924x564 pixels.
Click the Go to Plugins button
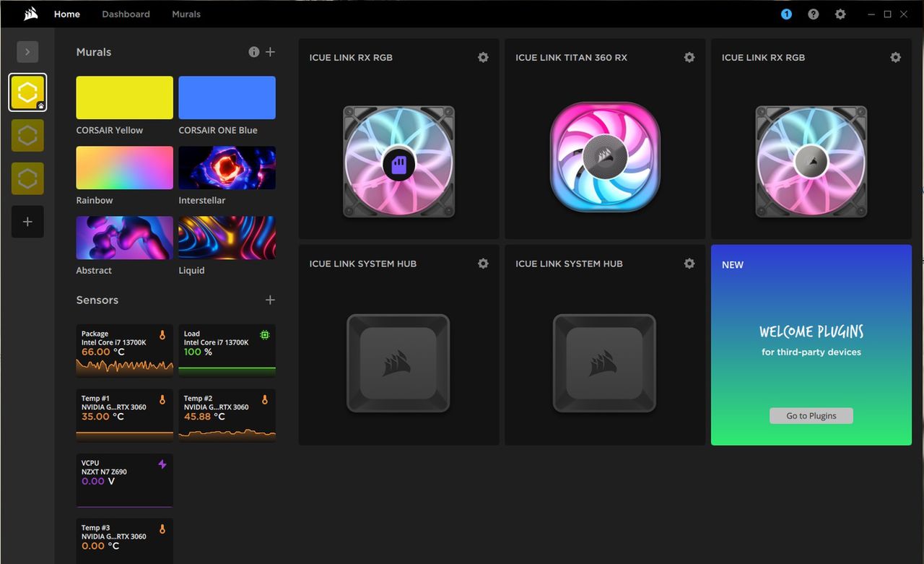(x=811, y=416)
